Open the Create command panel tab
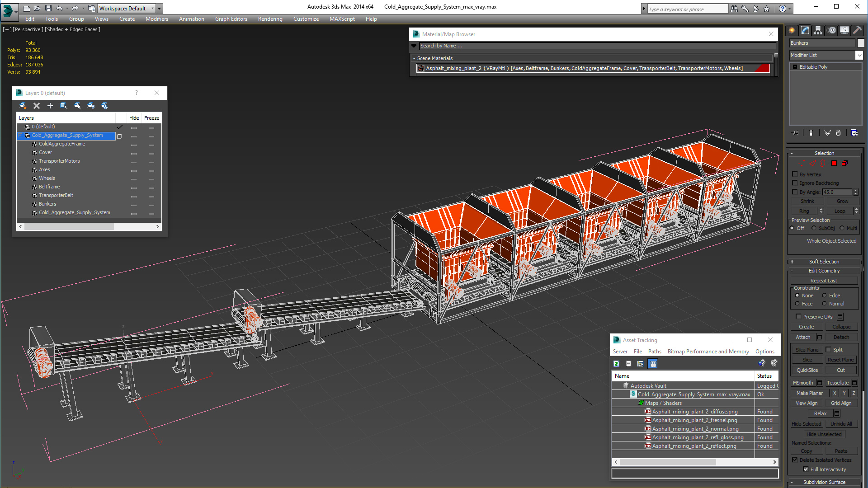The height and width of the screenshot is (488, 868). point(792,30)
